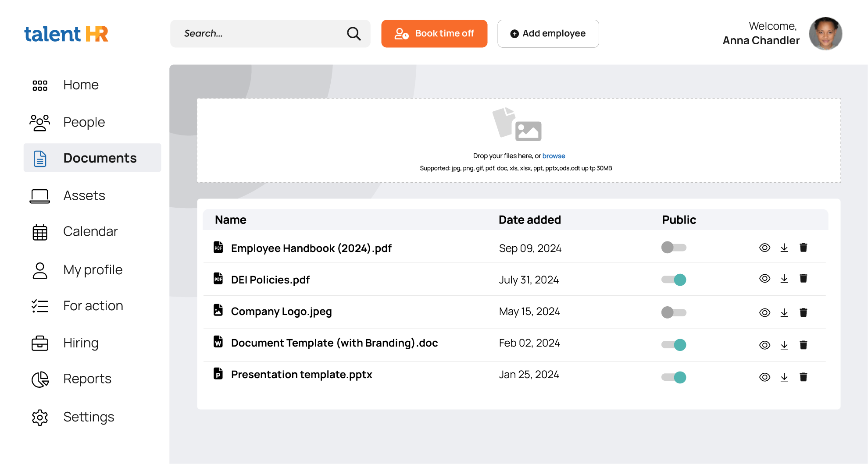This screenshot has height=464, width=868.
Task: Delete the DEI Policies.pdf document
Action: tap(803, 279)
